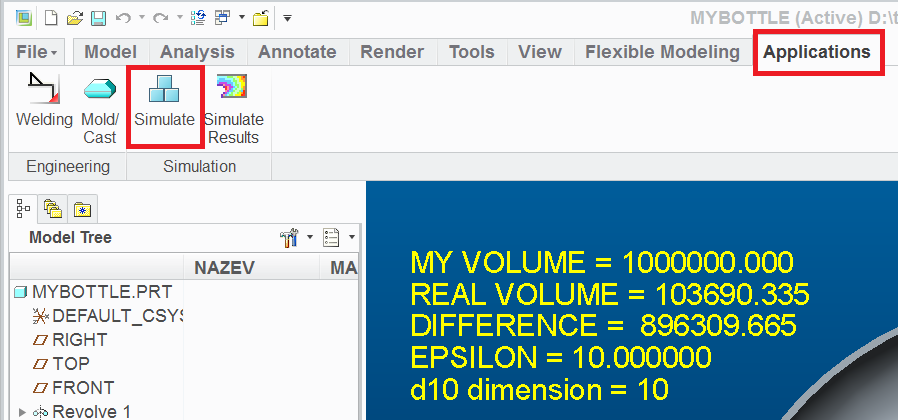Screen dimensions: 898x420
Task: Open the File menu
Action: 37,52
